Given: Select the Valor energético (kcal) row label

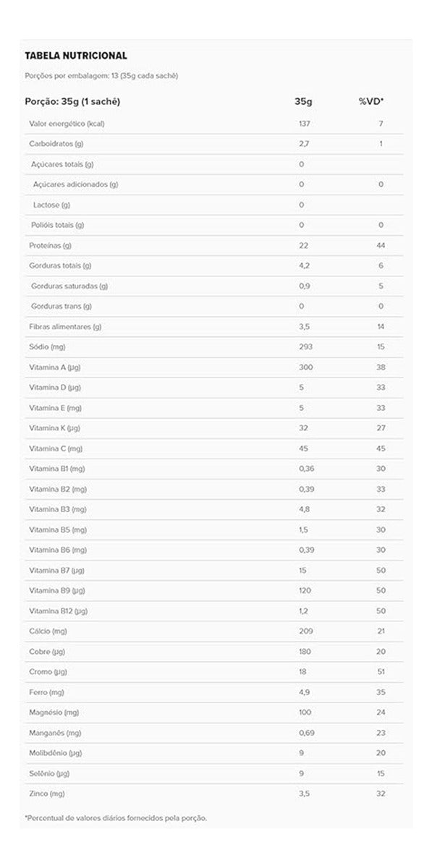Looking at the screenshot, I should (67, 124).
